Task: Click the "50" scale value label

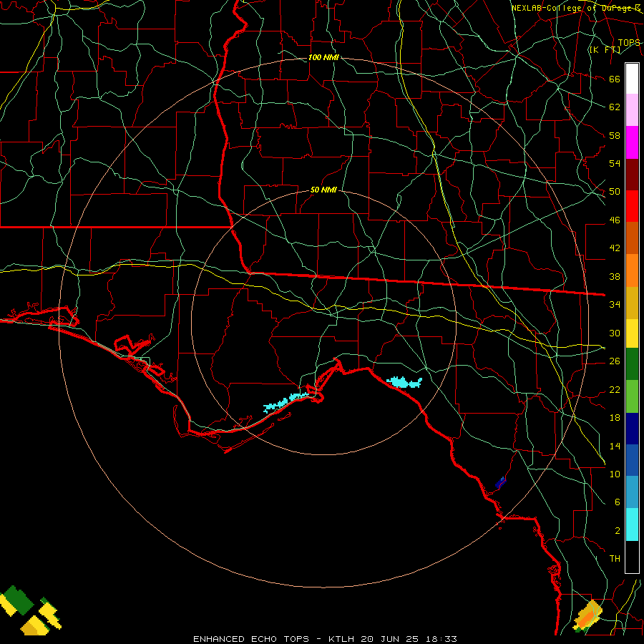Action: pyautogui.click(x=615, y=192)
